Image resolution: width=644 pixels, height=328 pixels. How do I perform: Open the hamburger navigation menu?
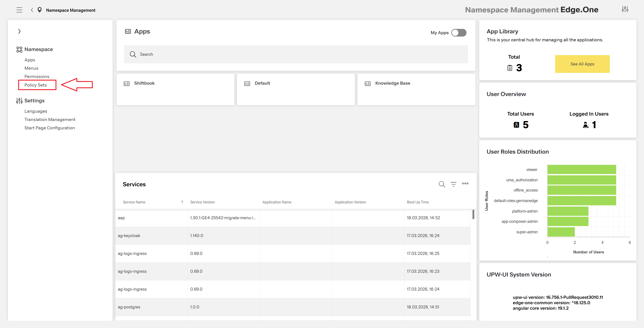click(20, 10)
